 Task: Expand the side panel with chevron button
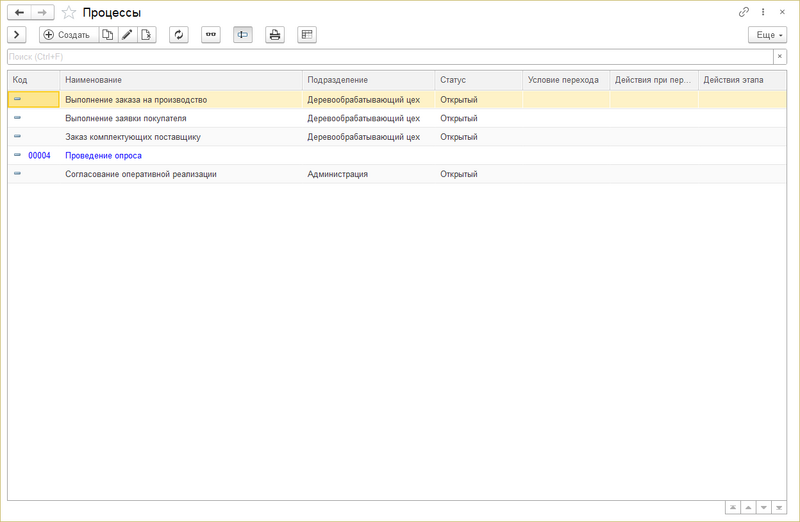click(x=16, y=35)
